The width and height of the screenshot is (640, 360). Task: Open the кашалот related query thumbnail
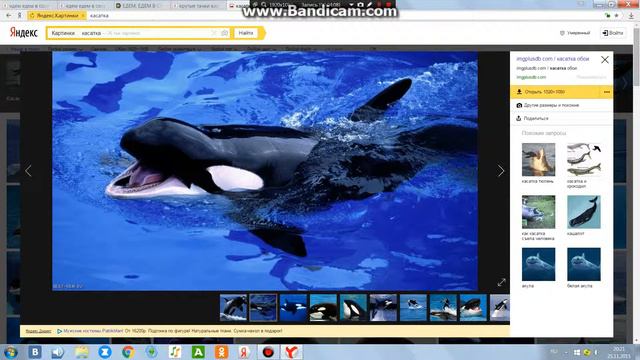[x=584, y=212]
